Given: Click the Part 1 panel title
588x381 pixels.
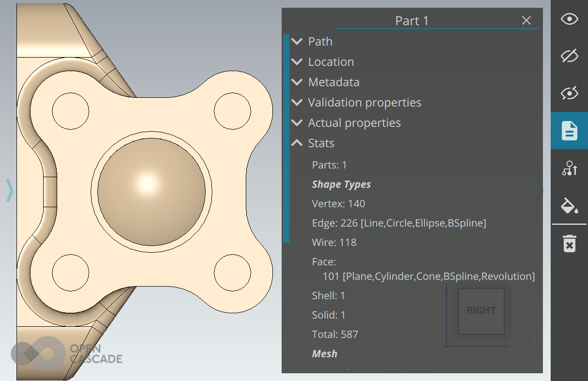Looking at the screenshot, I should point(412,21).
